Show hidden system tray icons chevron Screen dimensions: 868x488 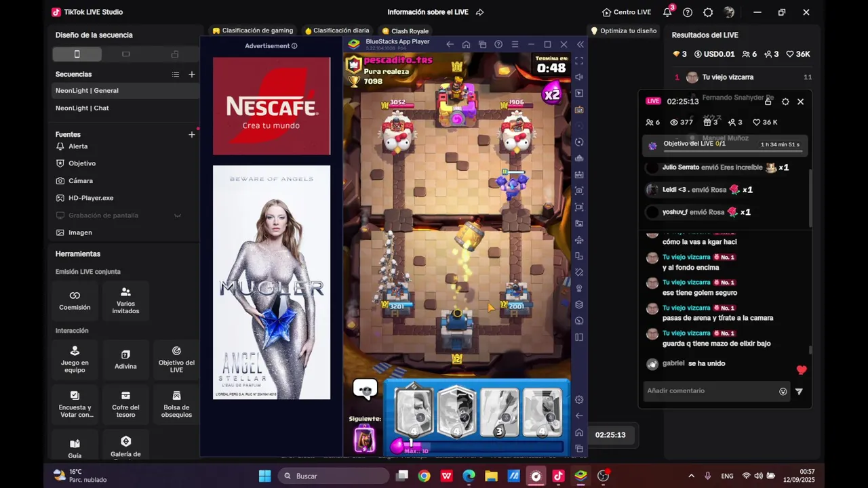pos(691,476)
